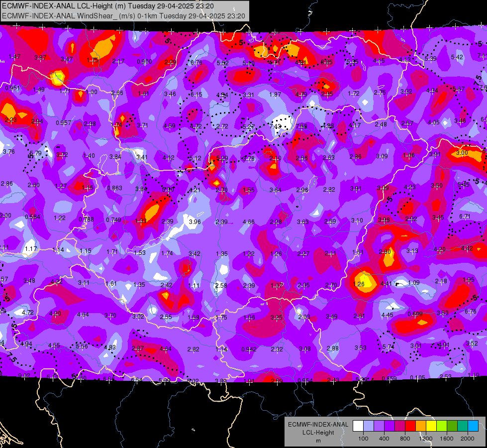Click the wind shear value 3.08

pyautogui.click(x=304, y=348)
